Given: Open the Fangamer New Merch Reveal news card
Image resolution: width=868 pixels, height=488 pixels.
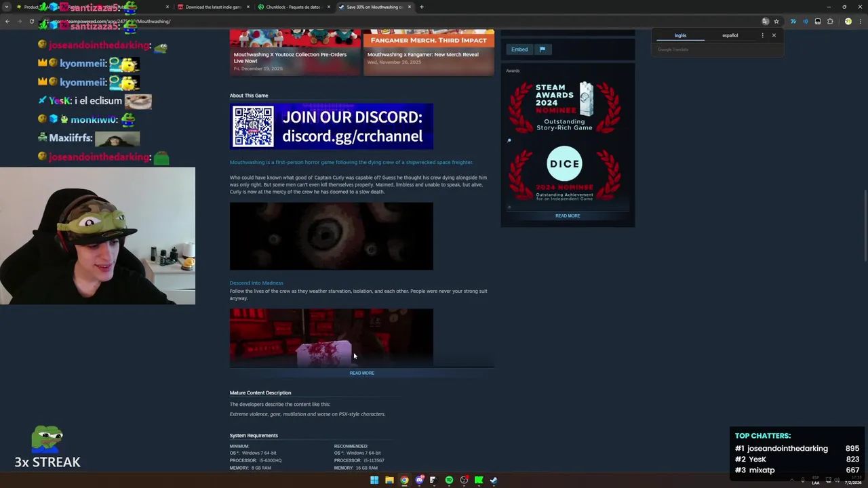Looking at the screenshot, I should coord(429,52).
